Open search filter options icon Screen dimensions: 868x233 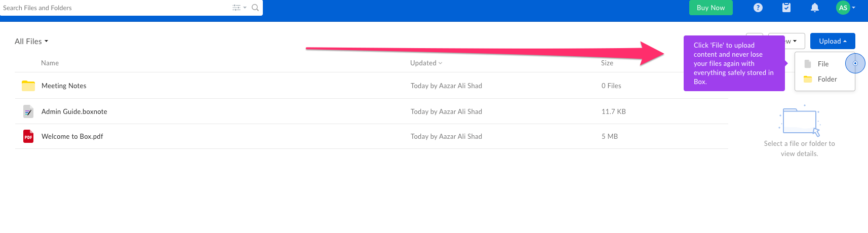pyautogui.click(x=239, y=8)
